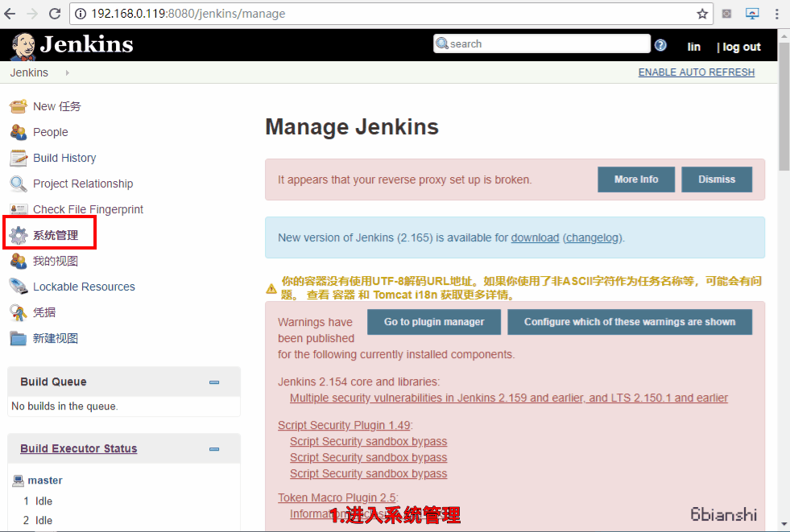Expand the Jenkins breadcrumb arrow menu
The image size is (790, 532).
pos(67,72)
